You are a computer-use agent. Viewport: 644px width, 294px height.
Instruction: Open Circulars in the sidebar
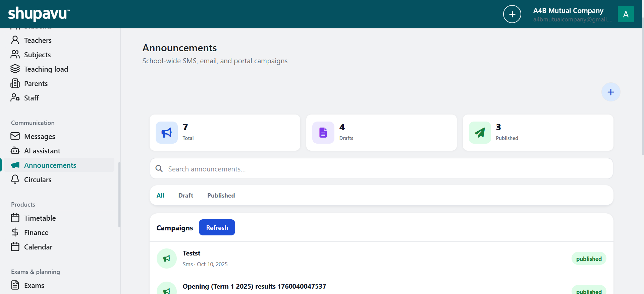[38, 180]
